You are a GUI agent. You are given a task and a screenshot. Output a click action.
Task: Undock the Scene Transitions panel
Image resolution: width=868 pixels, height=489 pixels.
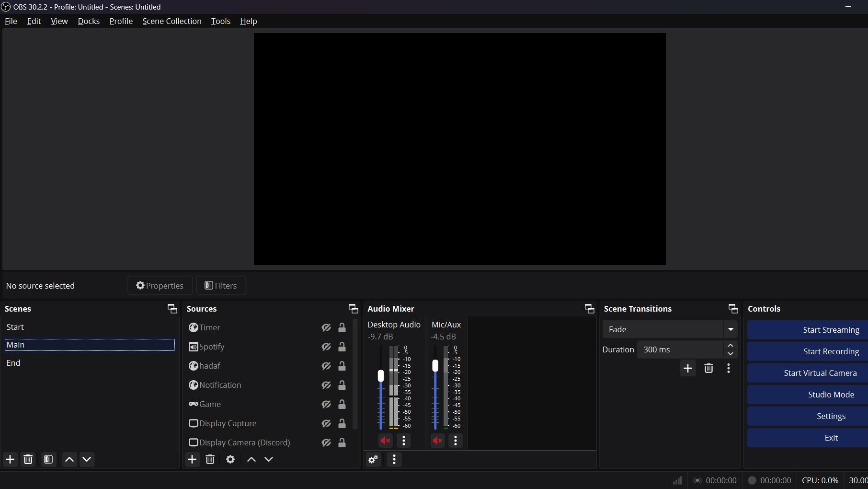point(733,309)
